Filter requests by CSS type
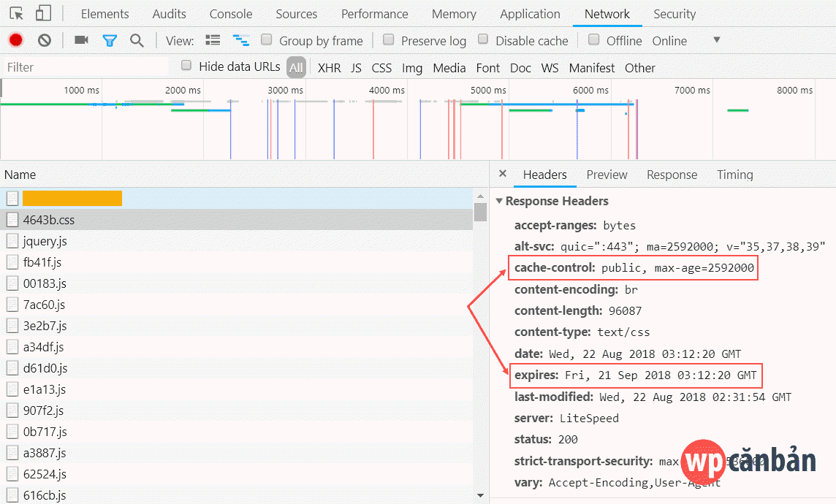This screenshot has height=504, width=836. tap(381, 67)
